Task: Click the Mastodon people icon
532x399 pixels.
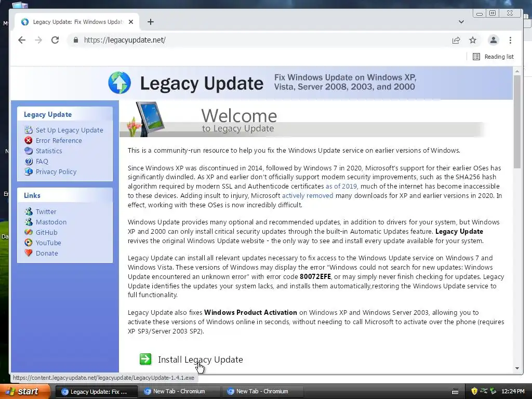Action: 29,222
